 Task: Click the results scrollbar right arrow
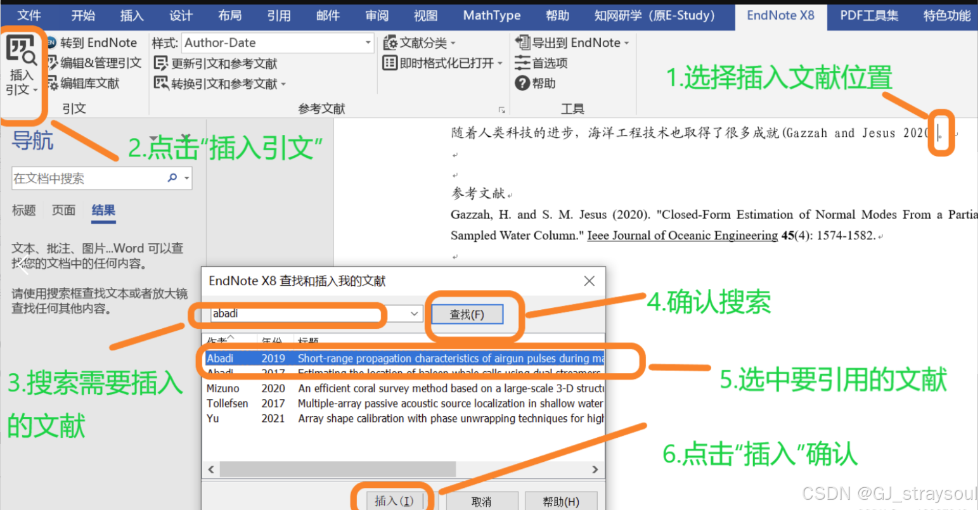click(595, 469)
